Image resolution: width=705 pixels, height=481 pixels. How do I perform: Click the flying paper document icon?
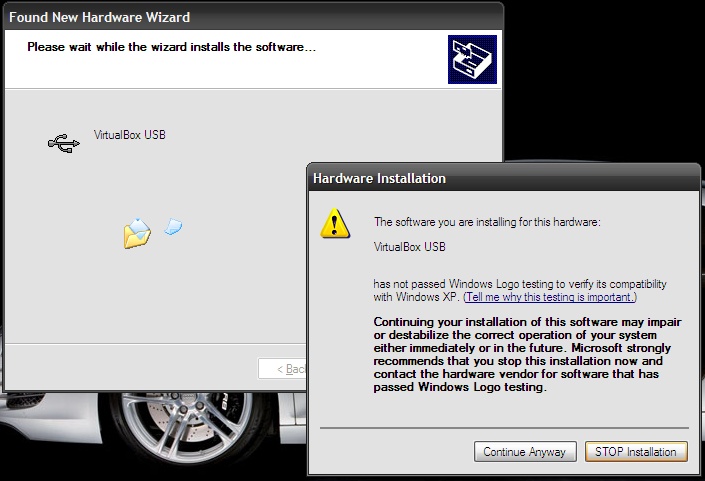tap(174, 226)
